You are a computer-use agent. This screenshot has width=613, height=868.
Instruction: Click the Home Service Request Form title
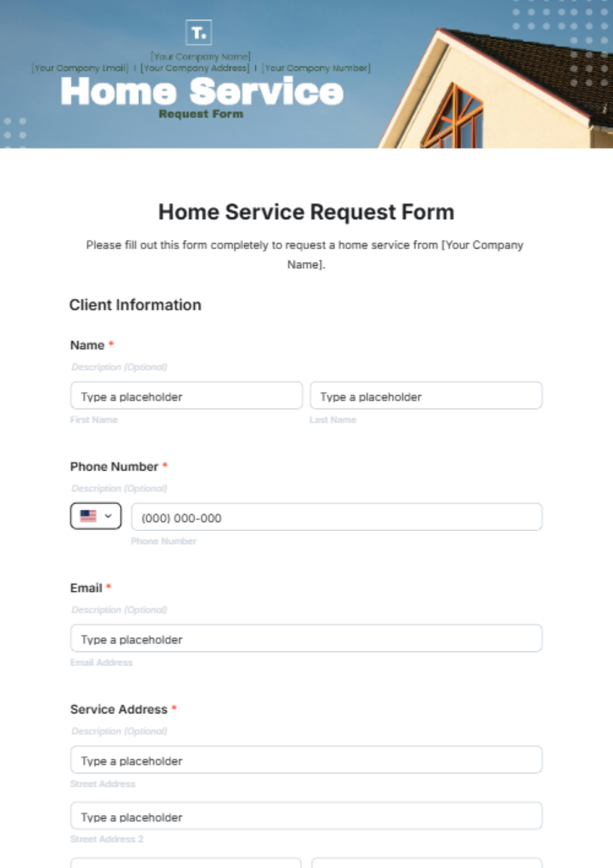[306, 212]
